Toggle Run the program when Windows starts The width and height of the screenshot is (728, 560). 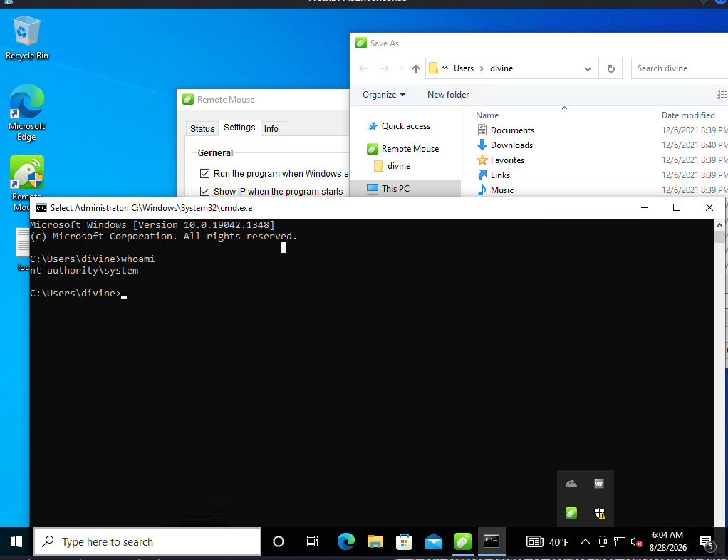pyautogui.click(x=204, y=174)
